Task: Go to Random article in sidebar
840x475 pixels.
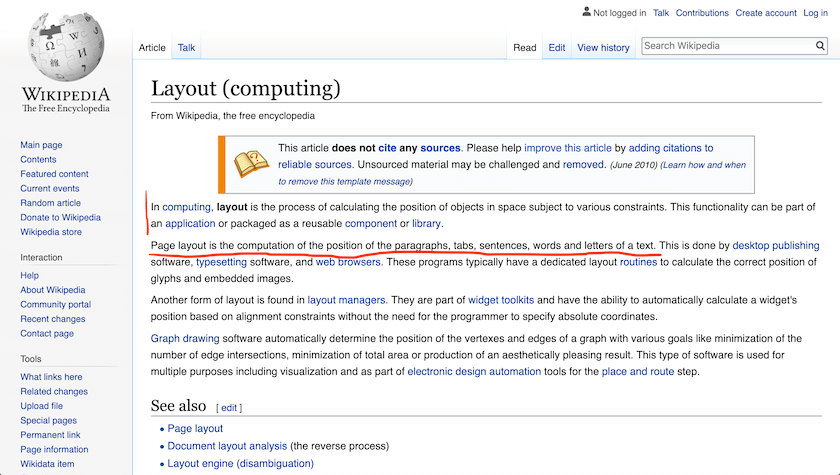Action: tap(51, 203)
